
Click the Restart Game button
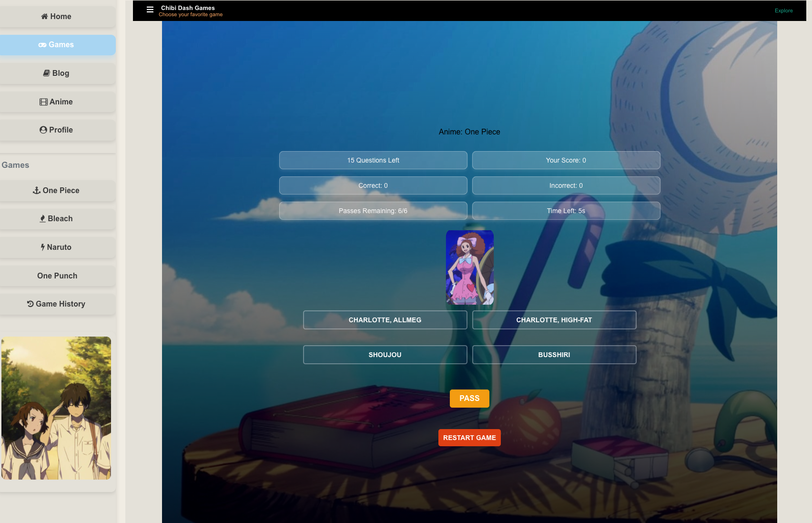coord(469,438)
